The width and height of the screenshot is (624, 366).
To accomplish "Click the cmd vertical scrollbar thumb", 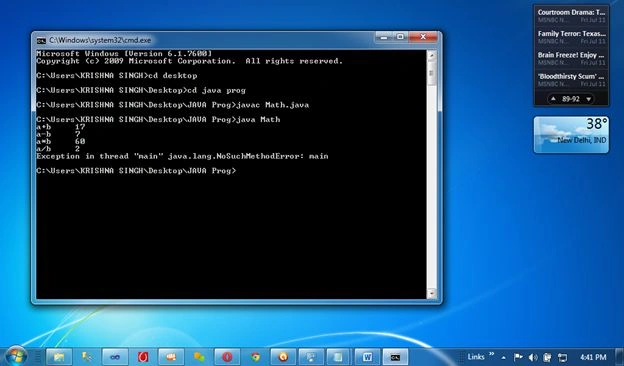I will [431, 74].
